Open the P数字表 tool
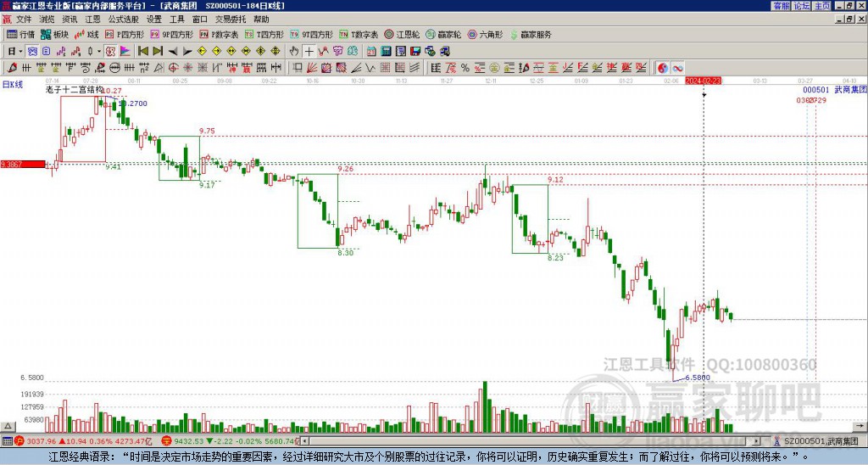868x465 pixels. click(220, 34)
